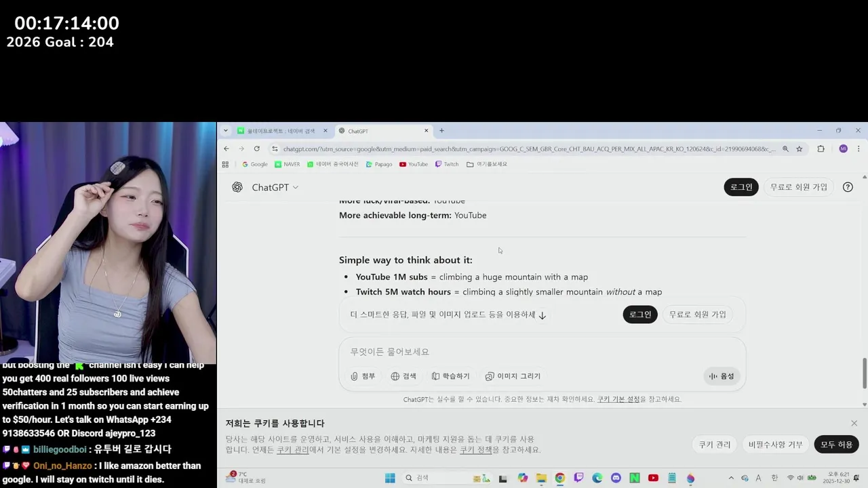868x488 pixels.
Task: Click the 검색 globe button in prompt box
Action: tap(403, 376)
